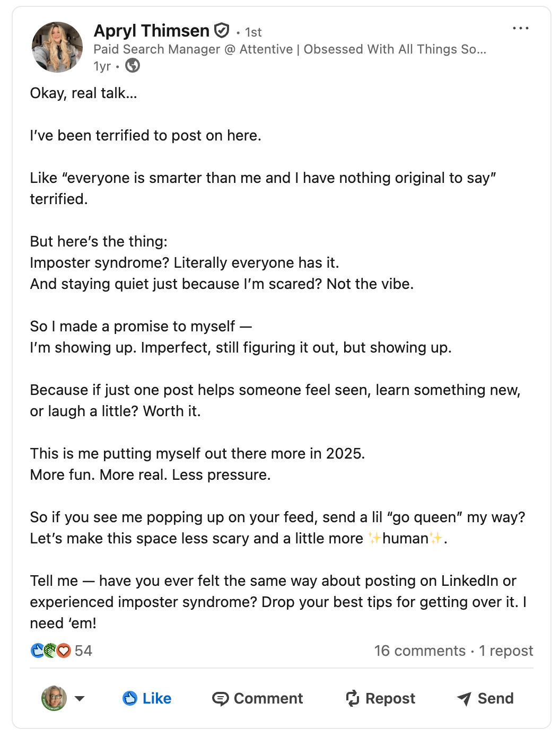View the 1 repost link
Viewport: 560px width, 738px height.
click(x=506, y=651)
